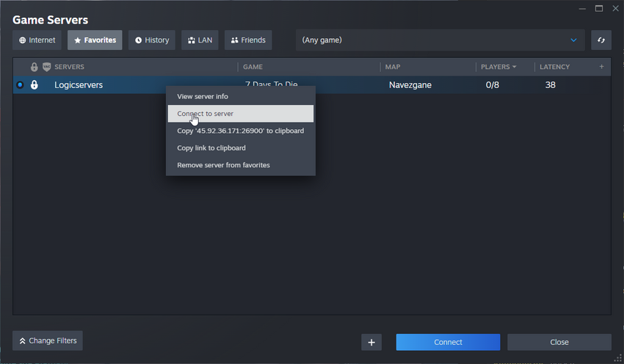
Task: Select Connect to server menu entry
Action: point(240,113)
